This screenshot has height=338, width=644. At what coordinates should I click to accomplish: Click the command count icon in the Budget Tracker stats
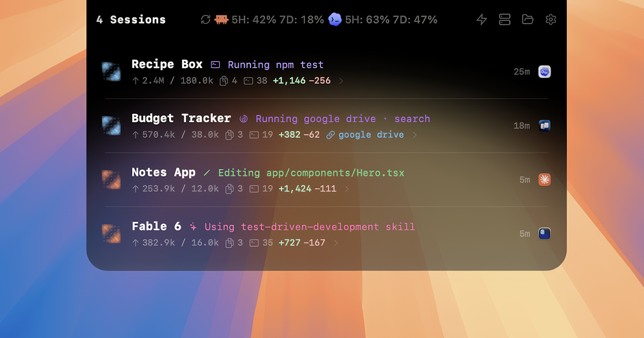point(254,135)
